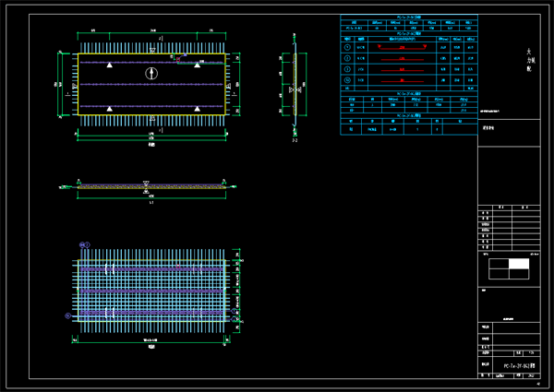Click the paired circled tags above the reinforcement view
The height and width of the screenshot is (392, 554).
[85, 244]
